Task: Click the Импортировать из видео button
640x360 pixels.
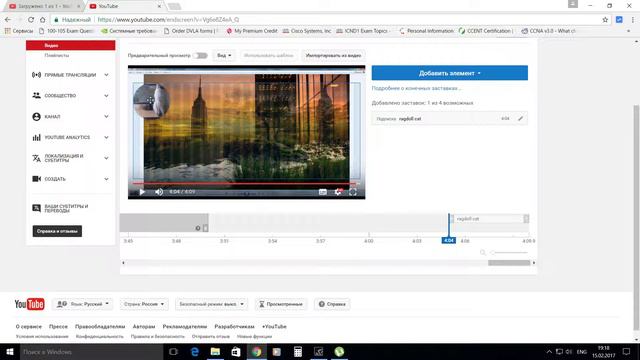Action: point(333,56)
